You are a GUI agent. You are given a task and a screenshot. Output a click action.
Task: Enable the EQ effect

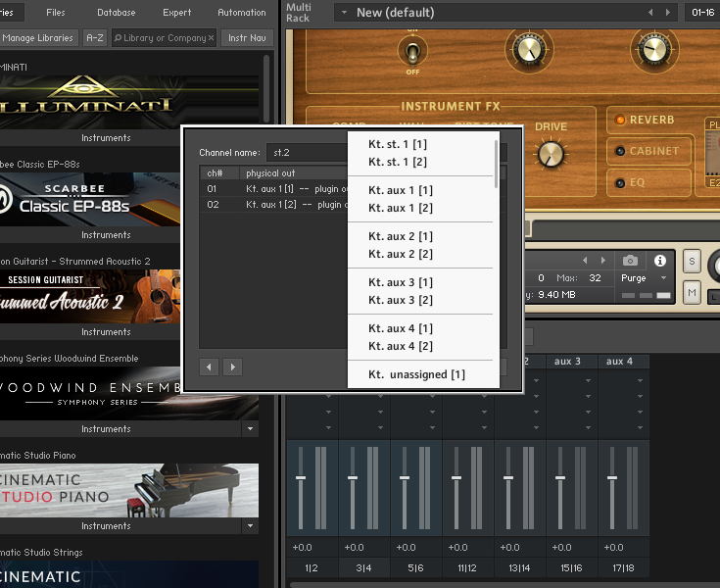(620, 183)
